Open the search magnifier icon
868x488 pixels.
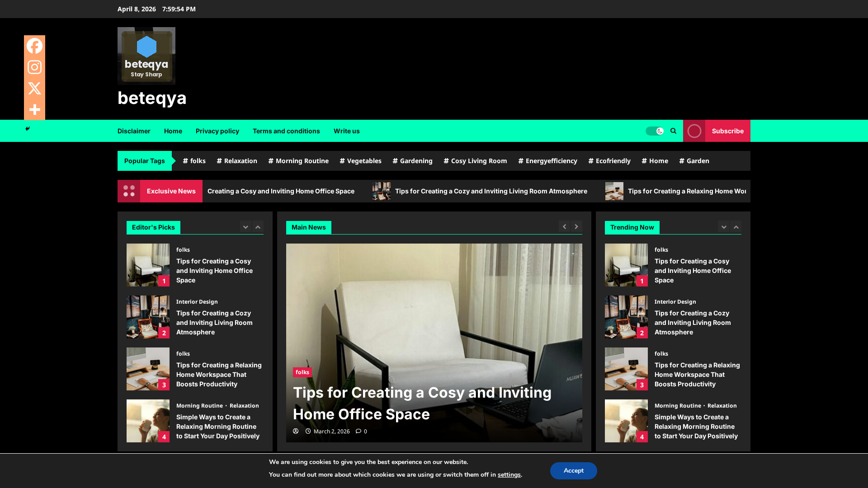[x=673, y=131]
